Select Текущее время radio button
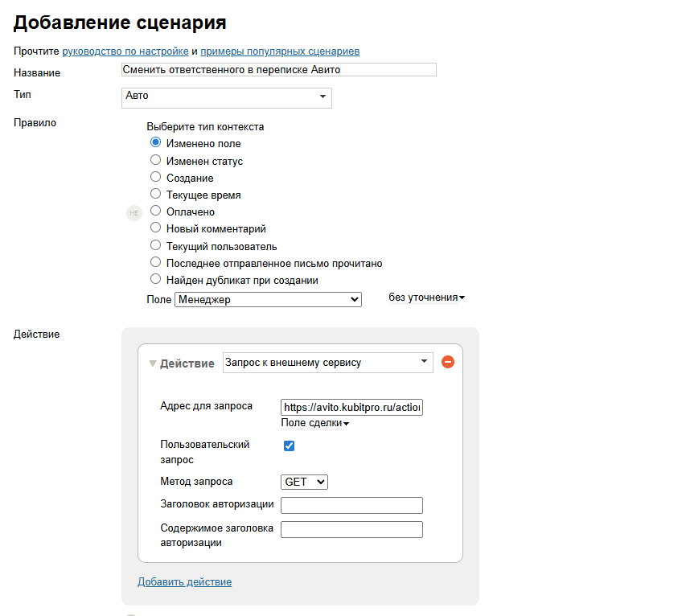 [x=156, y=195]
